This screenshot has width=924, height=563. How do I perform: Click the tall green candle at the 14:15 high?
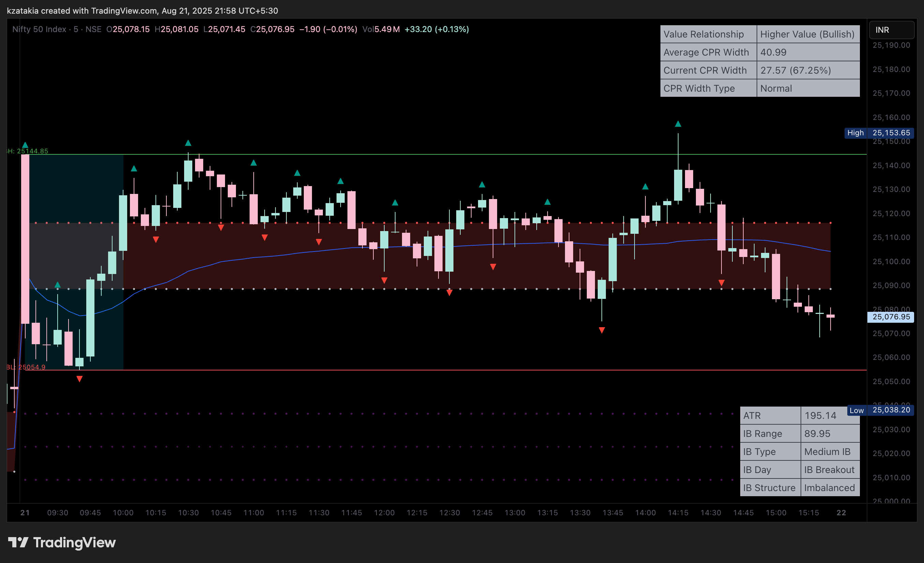tap(678, 185)
